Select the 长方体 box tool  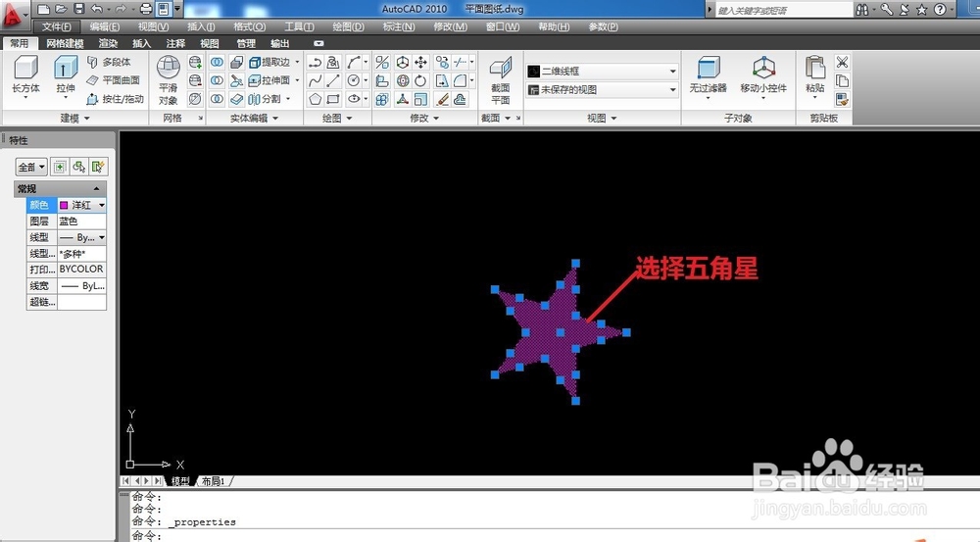[25, 75]
